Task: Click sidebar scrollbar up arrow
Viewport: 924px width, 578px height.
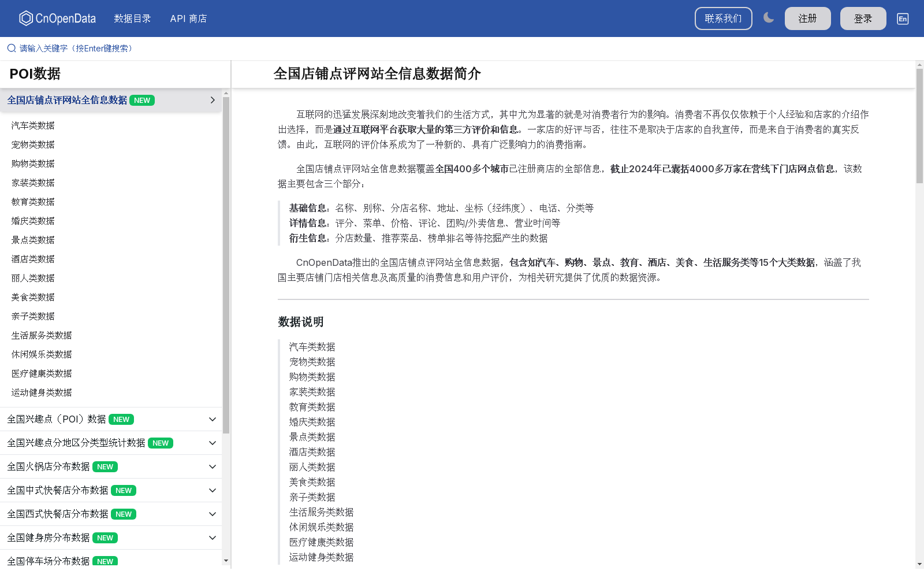Action: 226,93
